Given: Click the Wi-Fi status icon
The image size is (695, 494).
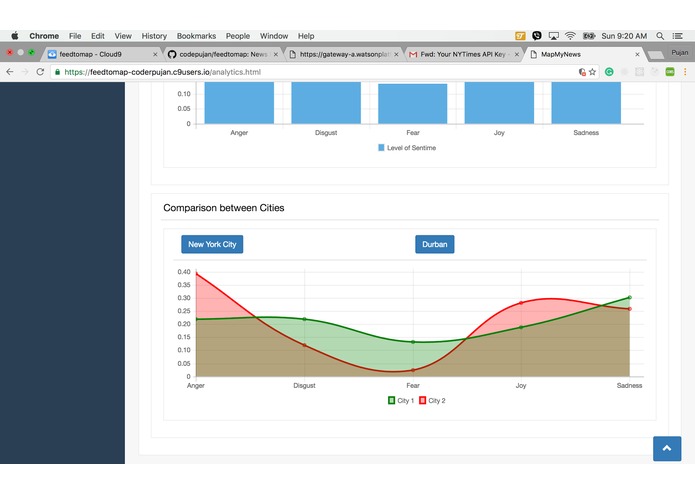Looking at the screenshot, I should [x=570, y=36].
